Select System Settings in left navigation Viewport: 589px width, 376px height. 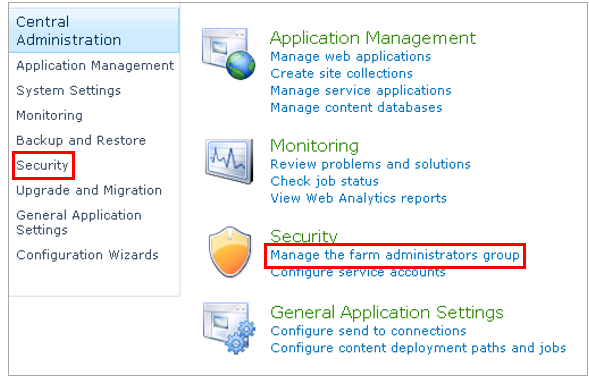point(68,91)
